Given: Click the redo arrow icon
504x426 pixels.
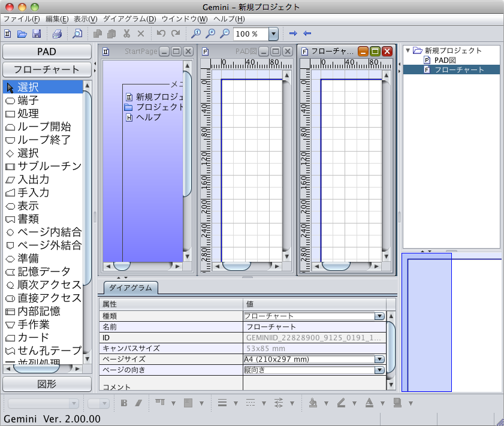Looking at the screenshot, I should (176, 33).
